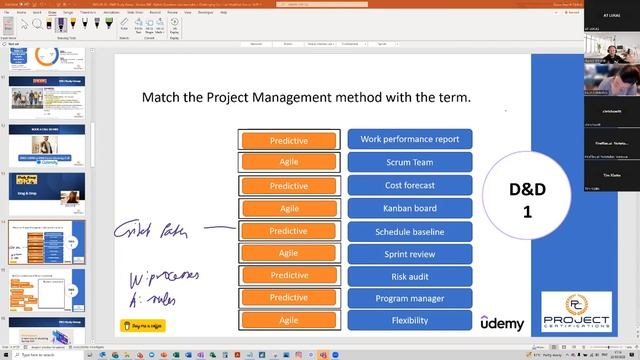Select the Cost forecast term box
Screen dimensions: 640x360
pyautogui.click(x=410, y=185)
